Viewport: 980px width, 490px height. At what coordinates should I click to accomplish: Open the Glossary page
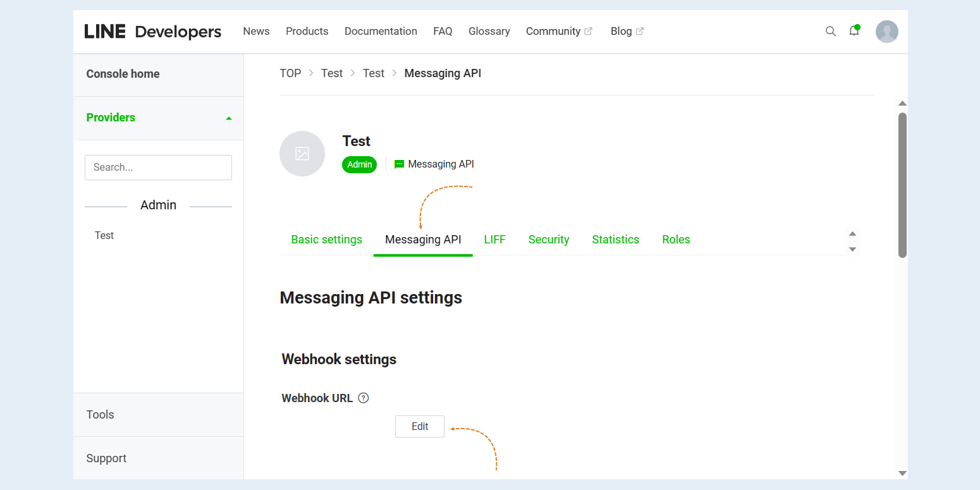coord(489,31)
